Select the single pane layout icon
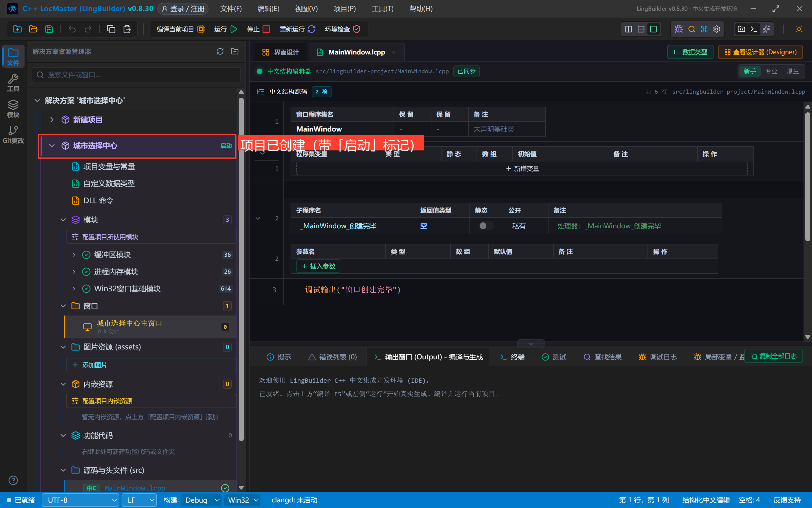The image size is (812, 508). coord(653,29)
